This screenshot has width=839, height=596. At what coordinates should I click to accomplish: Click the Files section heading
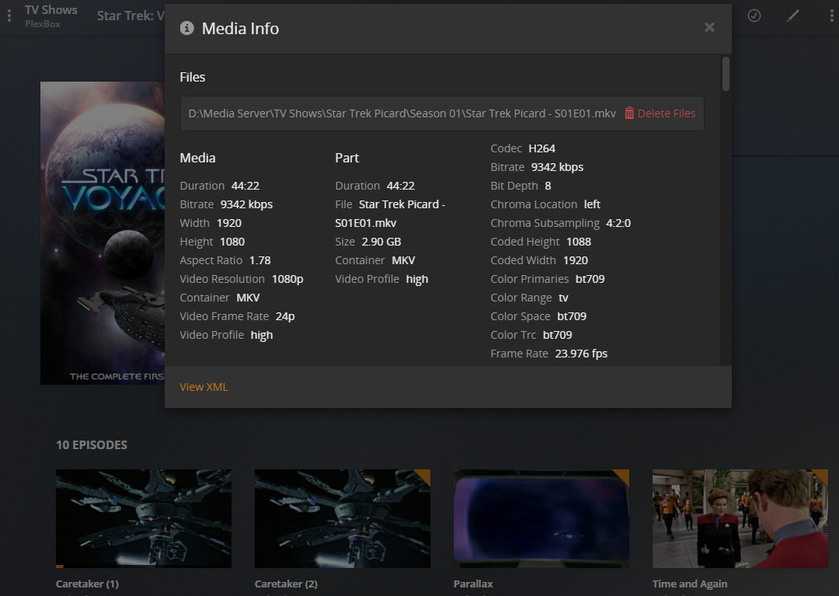(x=193, y=77)
